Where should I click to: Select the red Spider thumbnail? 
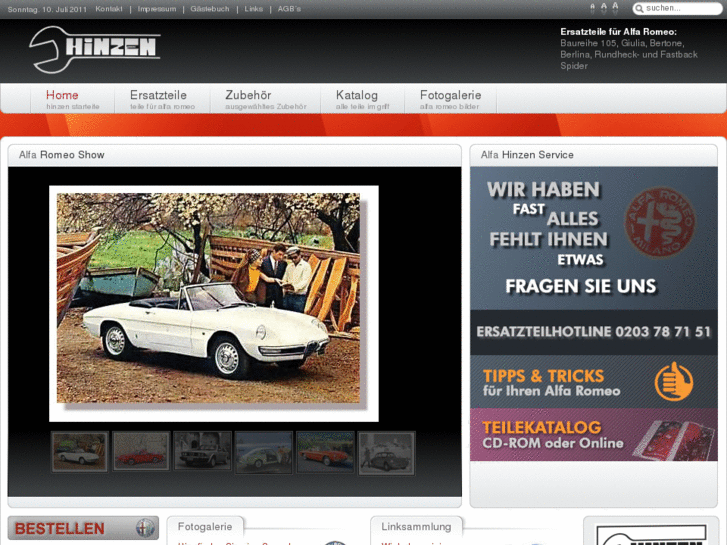pos(141,452)
